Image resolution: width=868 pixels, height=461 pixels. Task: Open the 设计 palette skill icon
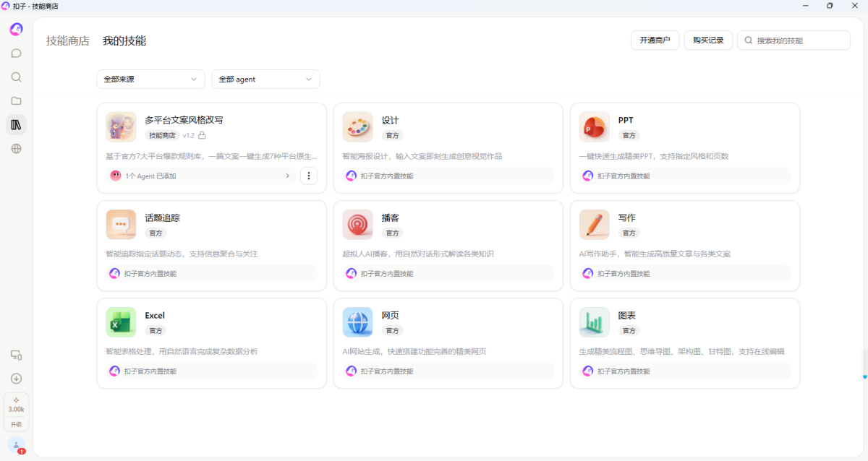(357, 127)
